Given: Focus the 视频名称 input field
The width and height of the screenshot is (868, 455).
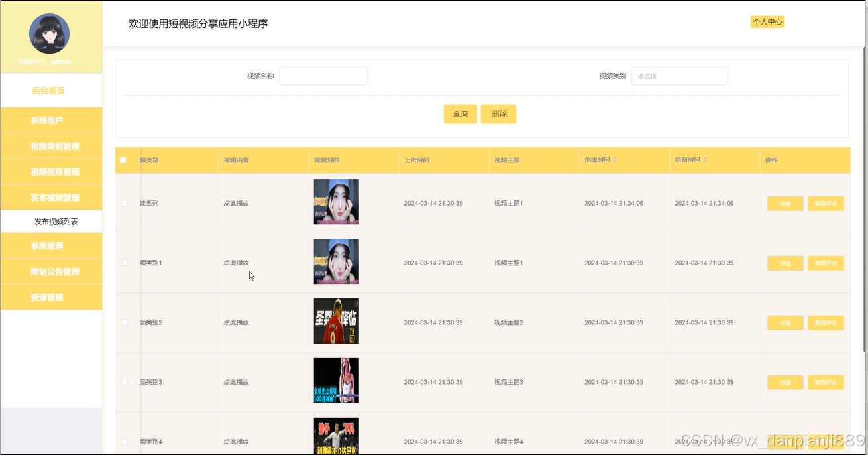Looking at the screenshot, I should click(323, 76).
